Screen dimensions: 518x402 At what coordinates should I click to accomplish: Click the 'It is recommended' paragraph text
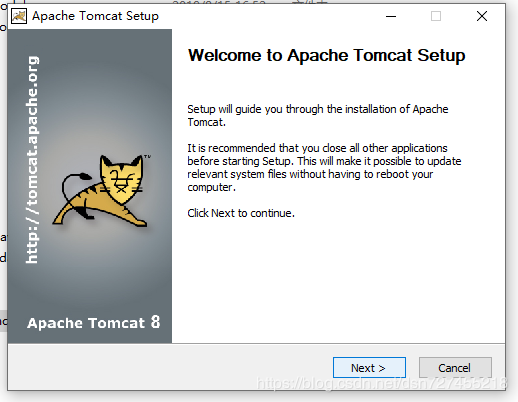(324, 167)
